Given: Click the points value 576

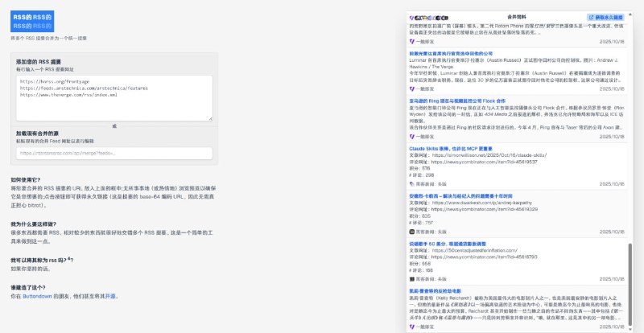Looking at the screenshot, I should tap(426, 169).
